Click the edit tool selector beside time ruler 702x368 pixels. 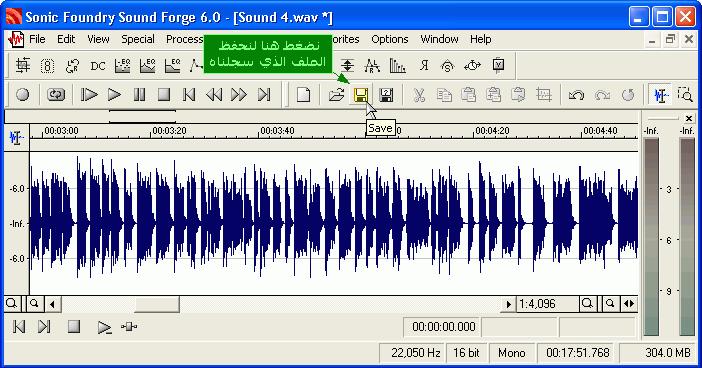[16, 137]
